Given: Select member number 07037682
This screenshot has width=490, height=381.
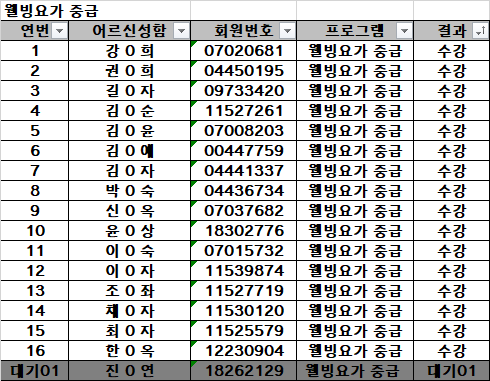Looking at the screenshot, I should [x=244, y=211].
